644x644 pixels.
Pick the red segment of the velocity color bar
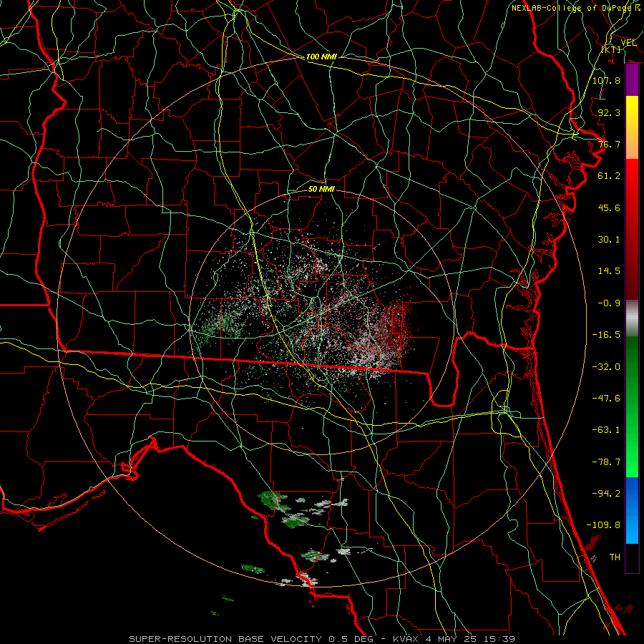coord(632,229)
